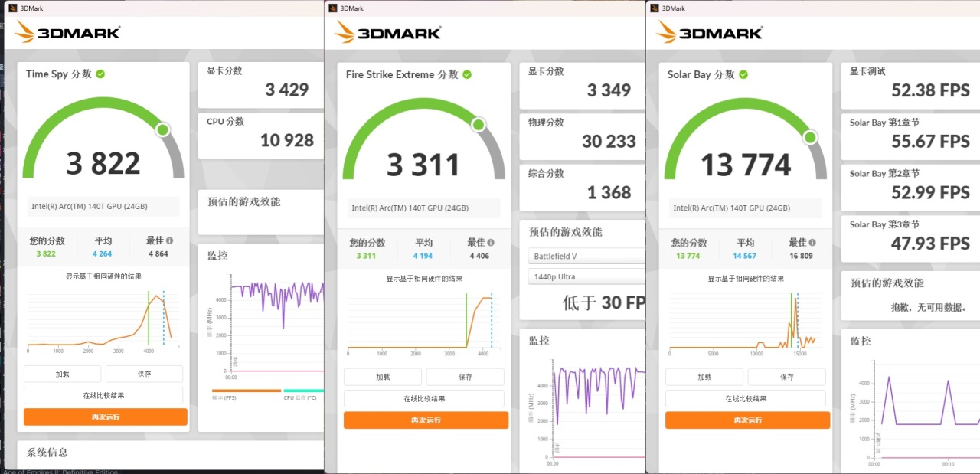Screen dimensions: 980x474
Task: Click info icon next to 最佳 4 864
Action: (x=169, y=240)
